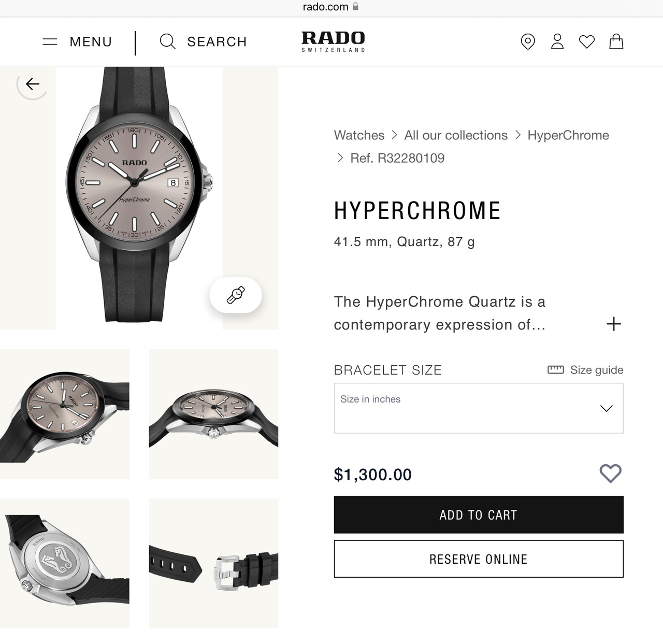663x644 pixels.
Task: Add watch to wishlist beside price
Action: tap(610, 474)
